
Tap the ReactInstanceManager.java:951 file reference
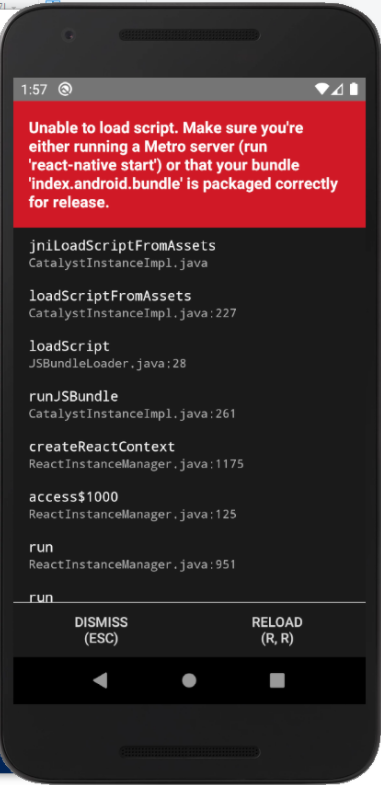click(x=132, y=565)
